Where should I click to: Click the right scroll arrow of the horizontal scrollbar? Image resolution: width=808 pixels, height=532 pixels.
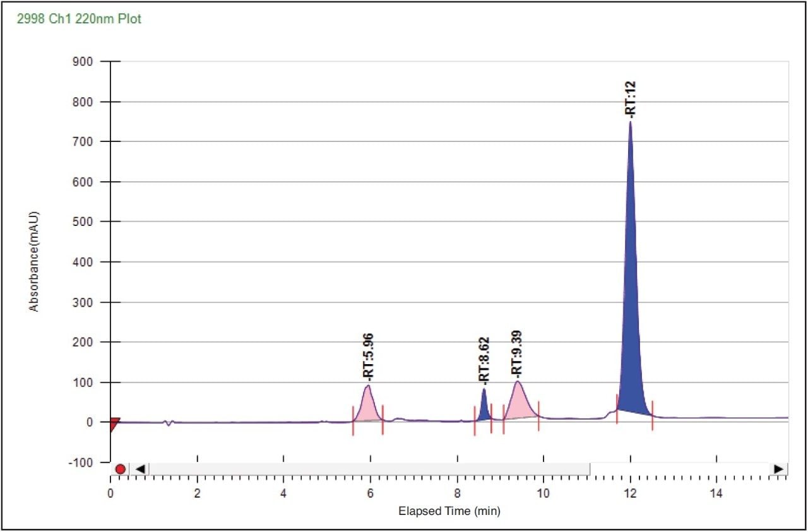(779, 469)
